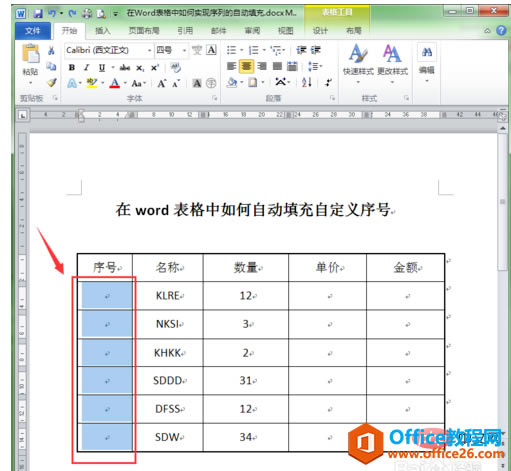Switch to the Page Layout (页面布局) tab
Screen dimensions: 511x471
tap(144, 31)
